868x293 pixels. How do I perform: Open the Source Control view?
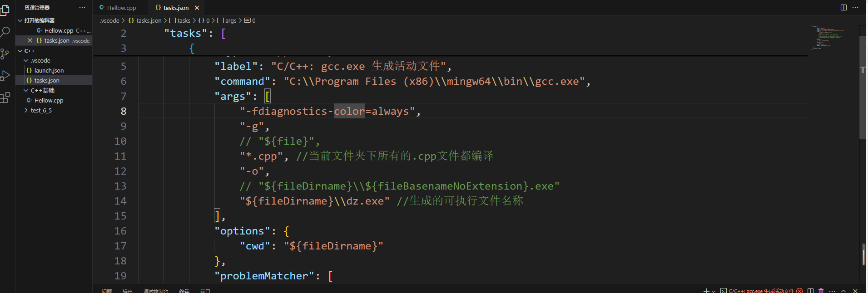(5, 54)
